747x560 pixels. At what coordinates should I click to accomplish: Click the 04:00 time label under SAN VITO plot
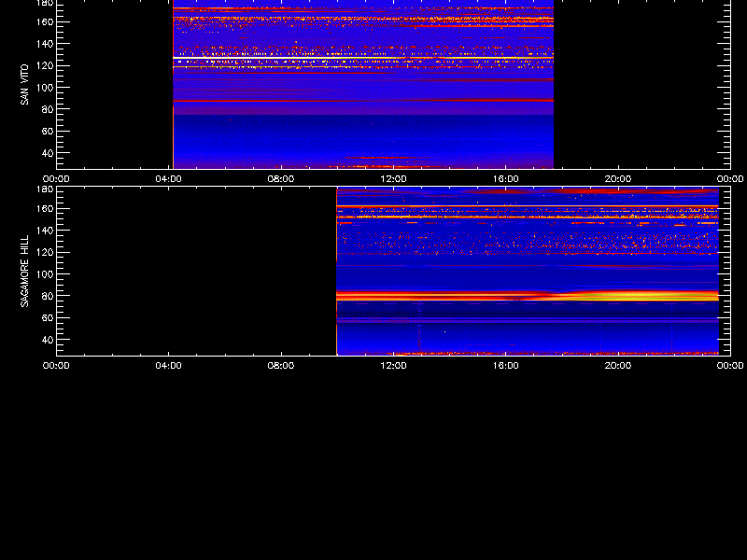pyautogui.click(x=169, y=179)
